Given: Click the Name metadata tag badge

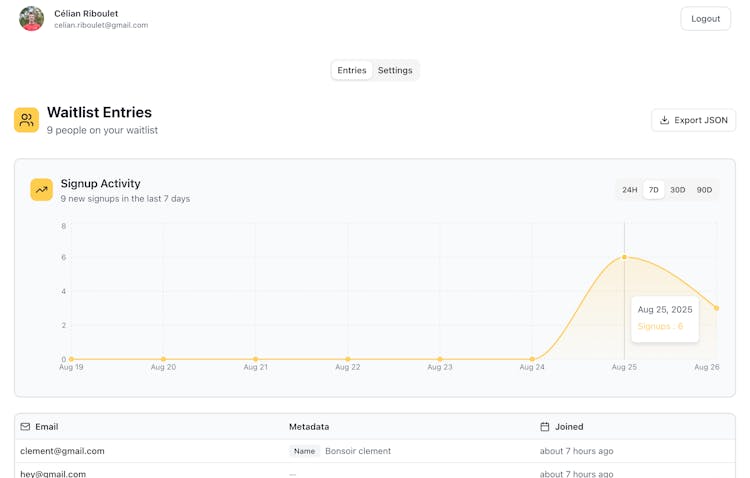Looking at the screenshot, I should (304, 451).
